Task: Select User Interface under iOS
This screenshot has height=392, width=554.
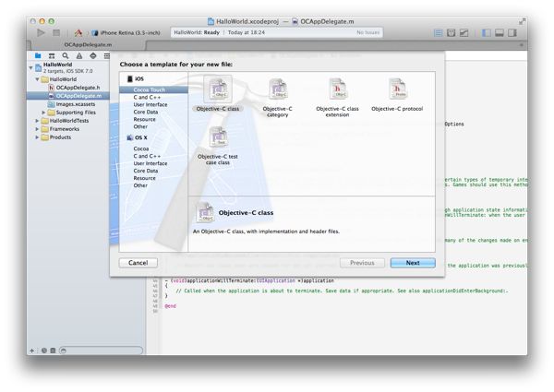Action: [151, 104]
